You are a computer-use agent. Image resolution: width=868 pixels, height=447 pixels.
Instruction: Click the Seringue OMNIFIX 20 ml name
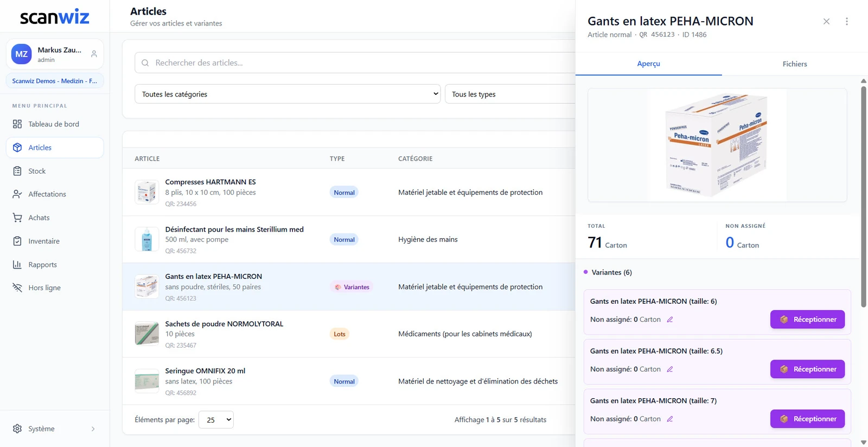tap(205, 371)
